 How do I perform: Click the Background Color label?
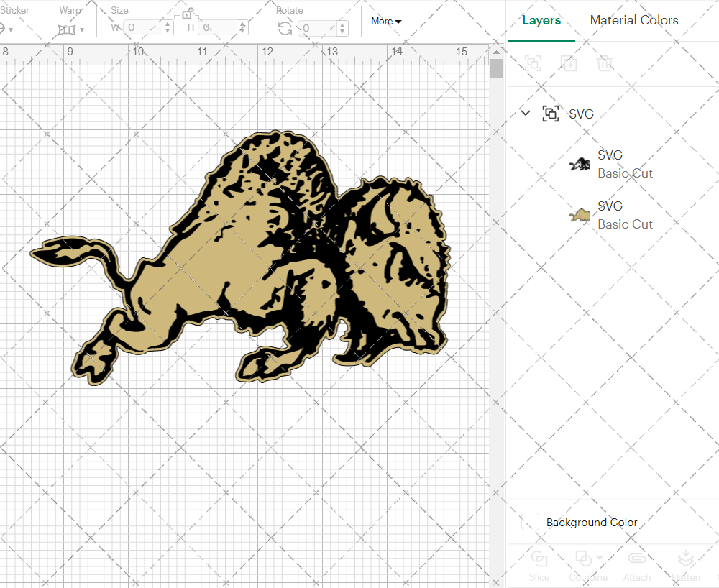592,523
